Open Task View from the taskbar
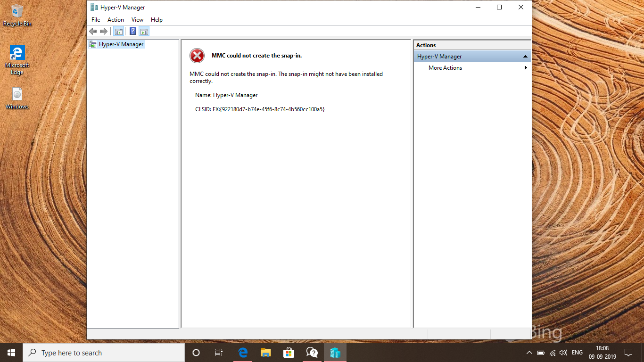The width and height of the screenshot is (644, 362). 219,353
